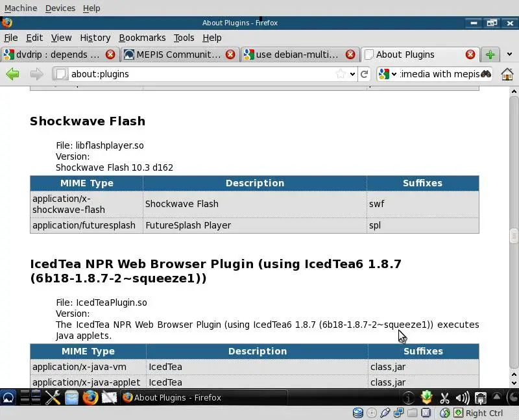This screenshot has height=420, width=519.
Task: Open the green download updater tray icon
Action: [x=427, y=397]
